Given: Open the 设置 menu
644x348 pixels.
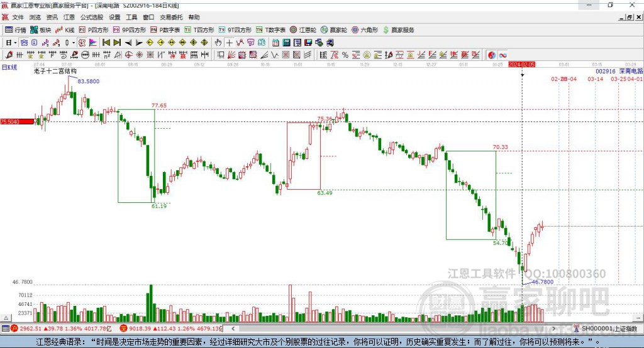Looking at the screenshot, I should pos(114,17).
